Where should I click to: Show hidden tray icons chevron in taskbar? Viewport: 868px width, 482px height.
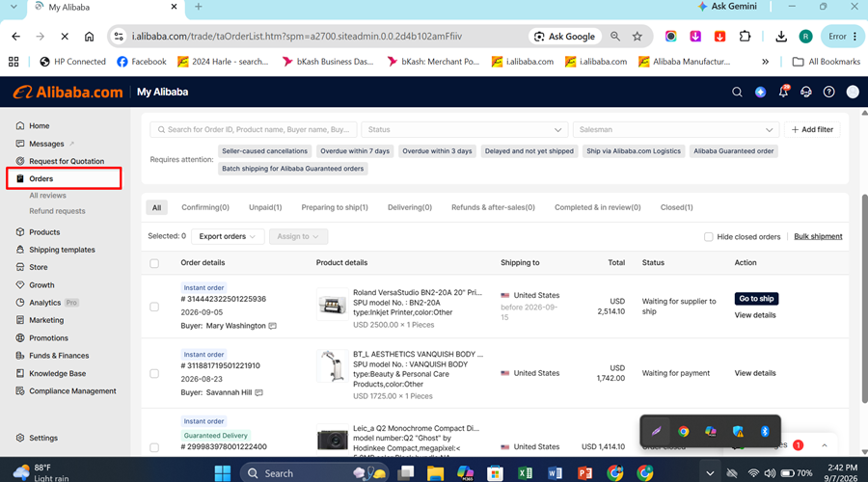[710, 473]
